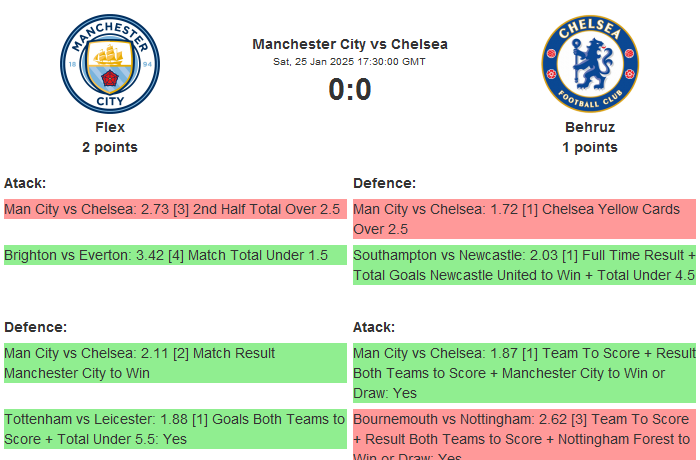Image resolution: width=700 pixels, height=460 pixels.
Task: Select the Brighton vs Everton bet row
Action: point(174,256)
